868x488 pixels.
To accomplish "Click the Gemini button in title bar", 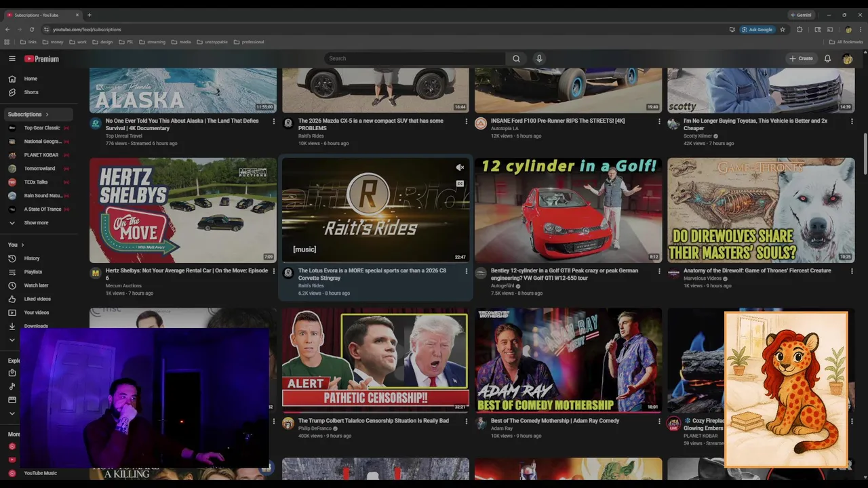I will pos(800,15).
